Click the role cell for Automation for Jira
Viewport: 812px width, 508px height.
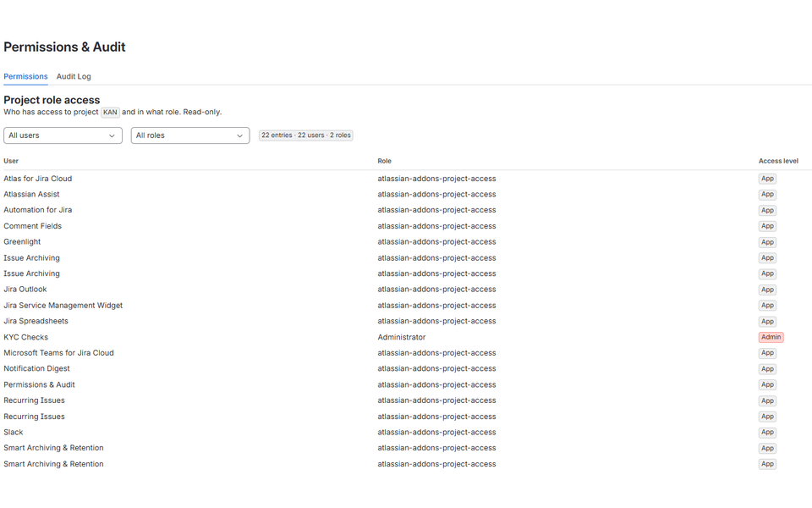tap(436, 210)
